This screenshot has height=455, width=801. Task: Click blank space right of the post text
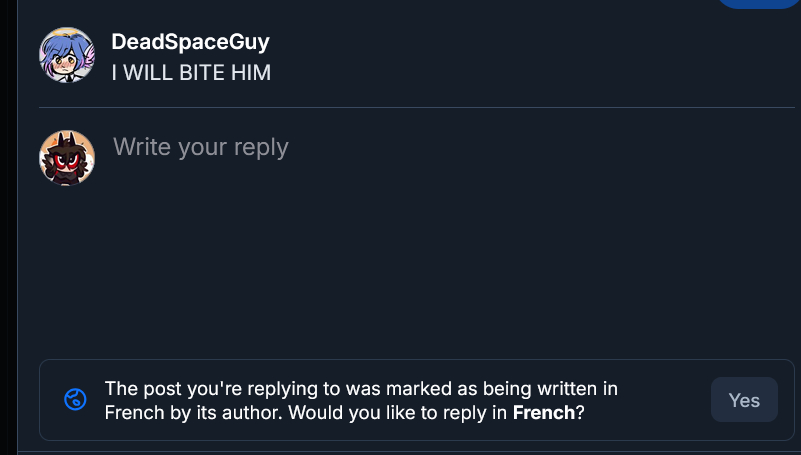500,73
